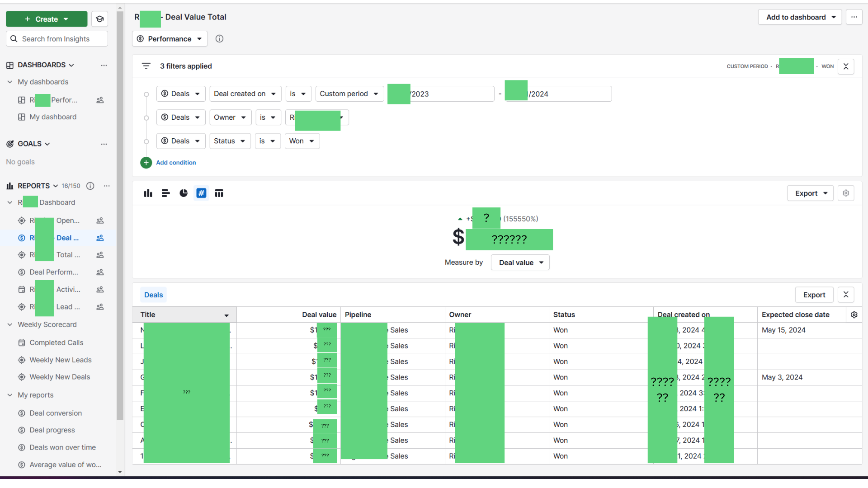868x488 pixels.
Task: Collapse the Weekly Scorecard folder
Action: 10,325
